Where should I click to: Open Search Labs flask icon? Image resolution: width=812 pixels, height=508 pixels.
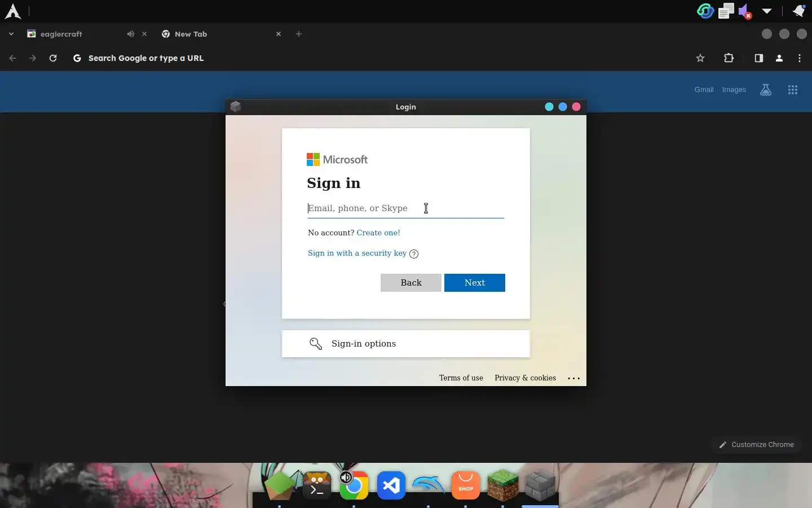(x=766, y=90)
